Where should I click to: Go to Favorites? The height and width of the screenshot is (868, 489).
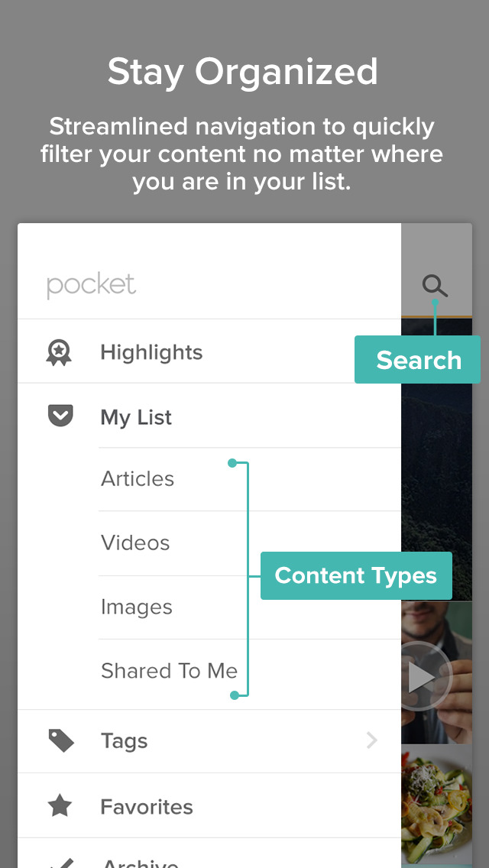point(209,807)
